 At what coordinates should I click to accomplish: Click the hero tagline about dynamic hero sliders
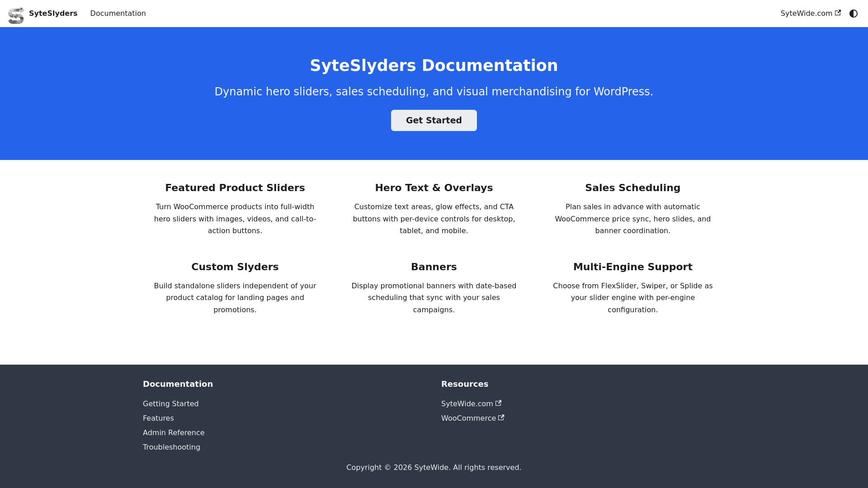pyautogui.click(x=434, y=92)
